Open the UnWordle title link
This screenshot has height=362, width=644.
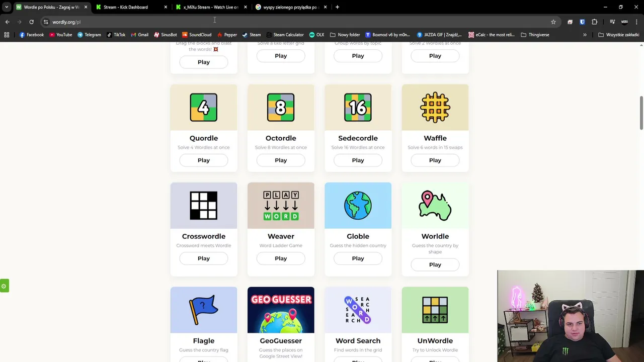tap(435, 341)
